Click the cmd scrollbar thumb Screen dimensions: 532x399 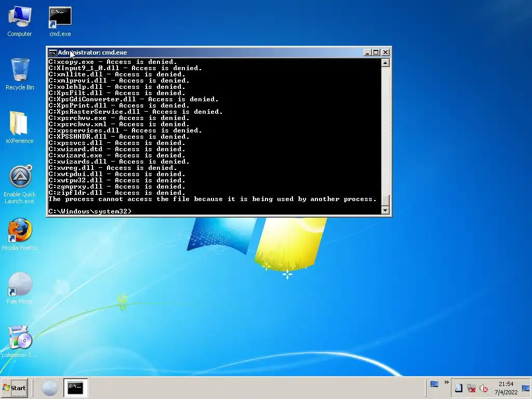point(385,200)
